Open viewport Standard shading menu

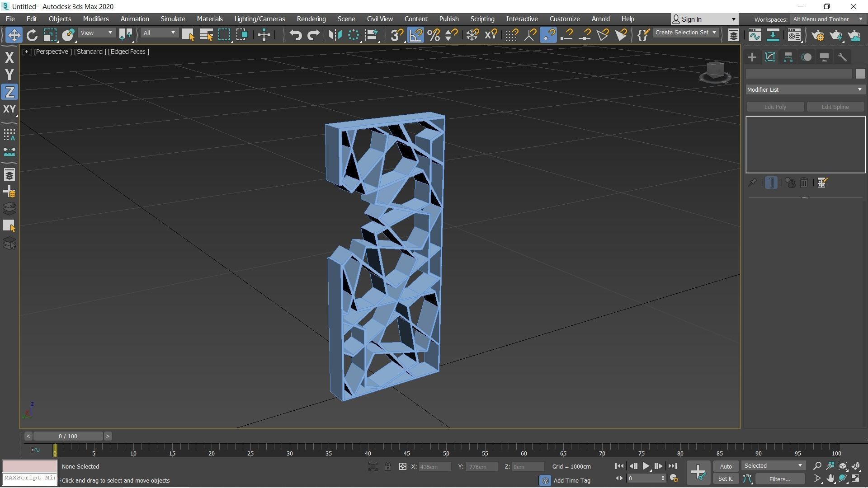click(x=90, y=52)
